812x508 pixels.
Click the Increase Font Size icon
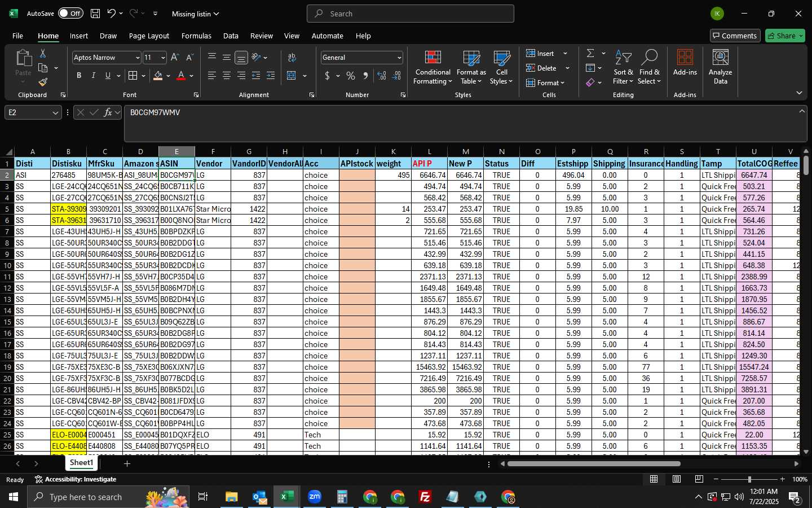pyautogui.click(x=175, y=58)
